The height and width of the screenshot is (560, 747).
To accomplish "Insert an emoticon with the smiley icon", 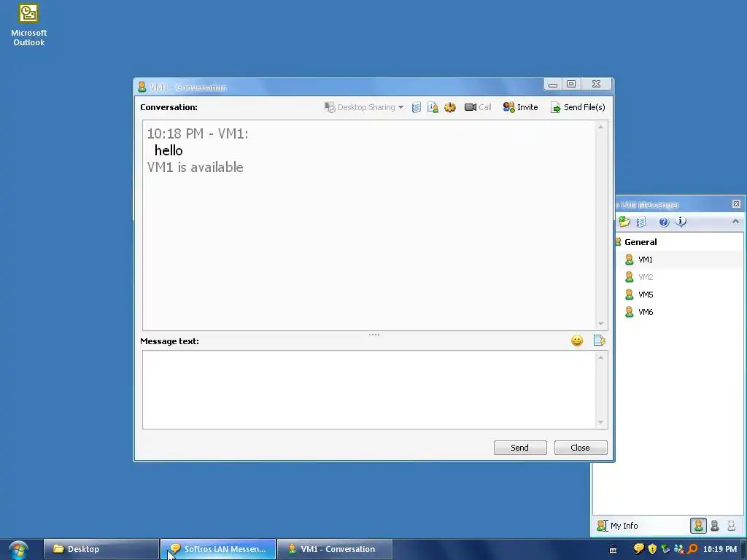I will [x=577, y=341].
